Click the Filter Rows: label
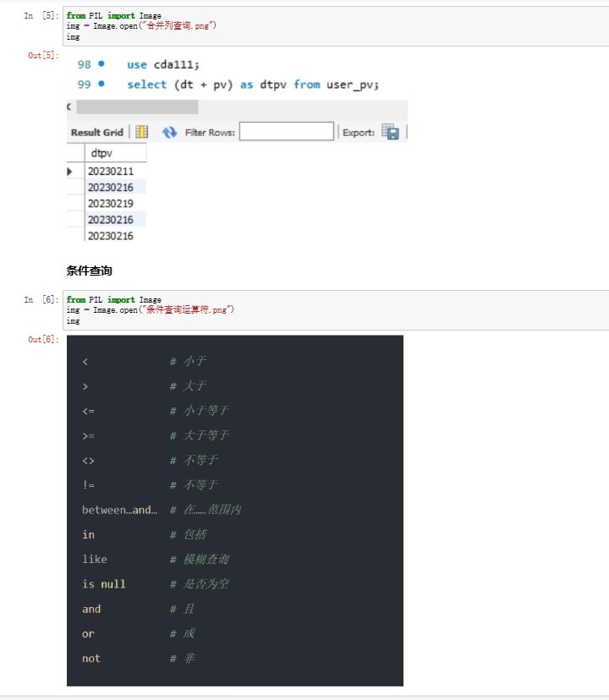The height and width of the screenshot is (700, 609). (x=210, y=133)
